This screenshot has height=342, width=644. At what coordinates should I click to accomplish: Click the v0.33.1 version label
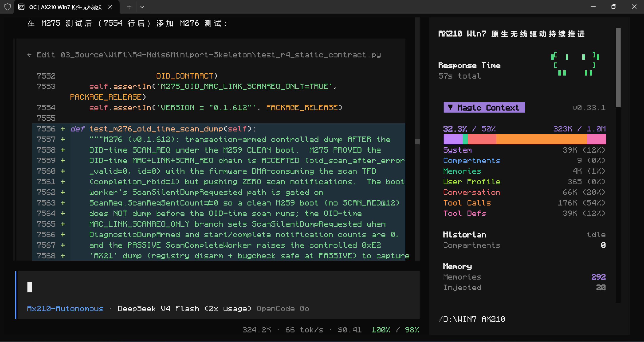point(589,108)
